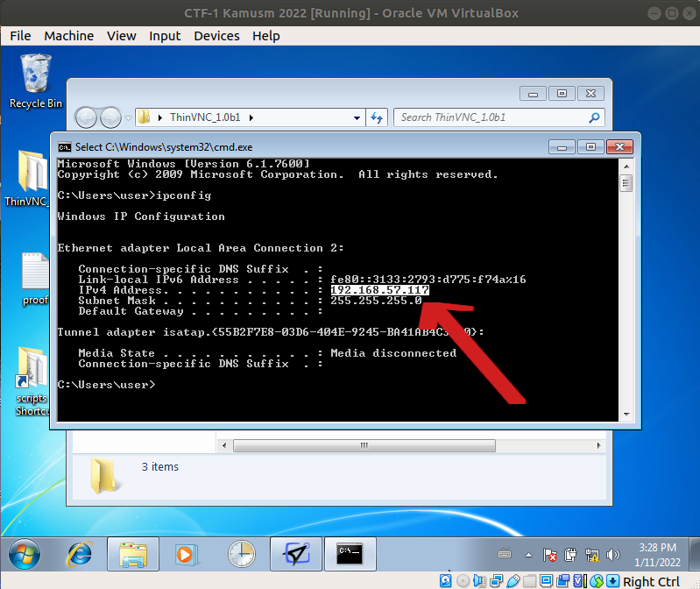Click the highlighted IP 192.168.57.117
Screen dimensions: 700x589
point(379,290)
